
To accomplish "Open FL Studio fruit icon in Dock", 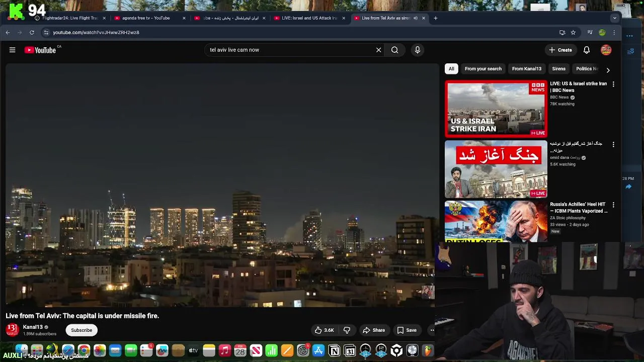I will 428,350.
